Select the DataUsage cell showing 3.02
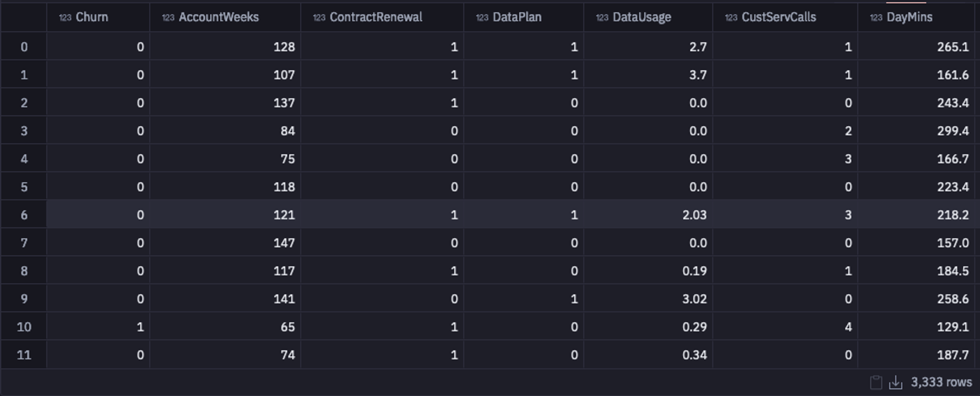 (x=694, y=299)
